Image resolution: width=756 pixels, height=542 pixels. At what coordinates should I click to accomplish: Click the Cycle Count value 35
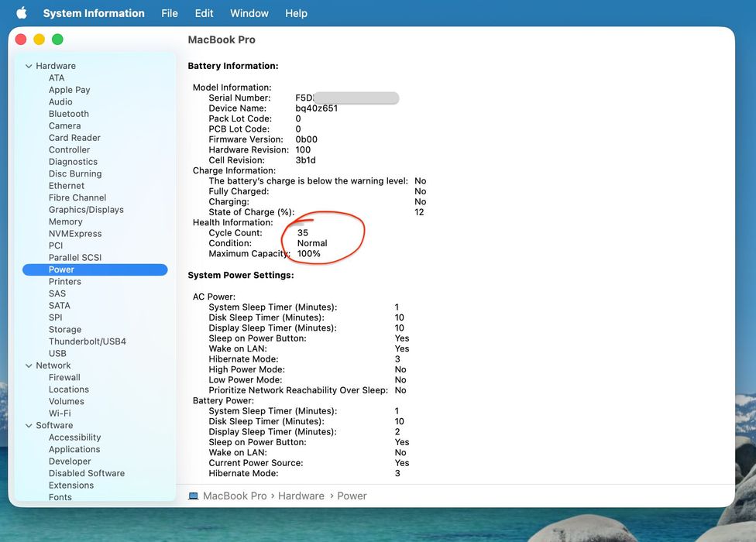coord(303,233)
